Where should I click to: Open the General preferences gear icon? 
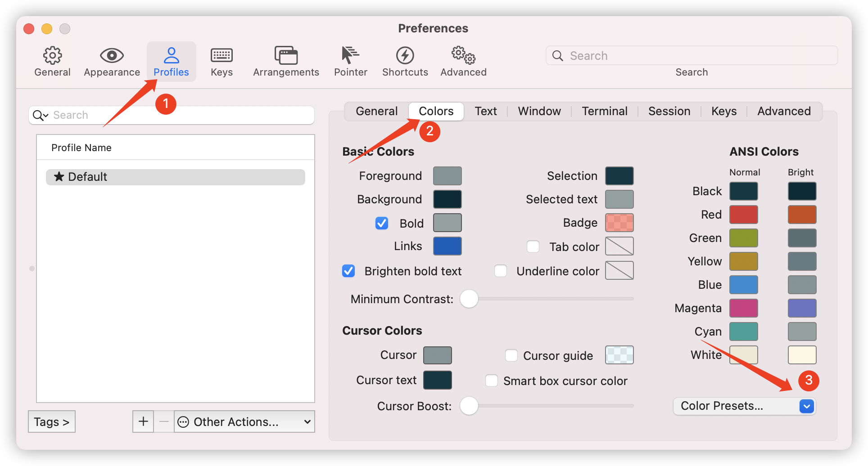[x=52, y=56]
